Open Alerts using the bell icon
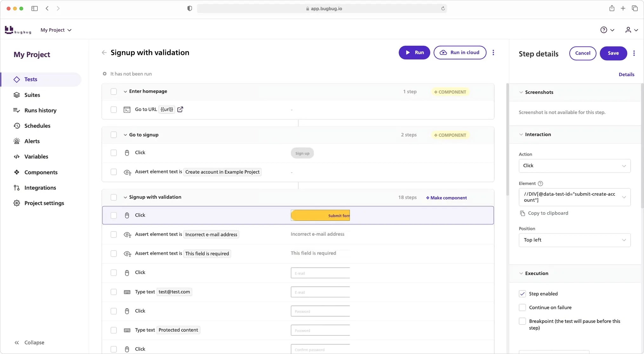The height and width of the screenshot is (354, 644). [17, 141]
